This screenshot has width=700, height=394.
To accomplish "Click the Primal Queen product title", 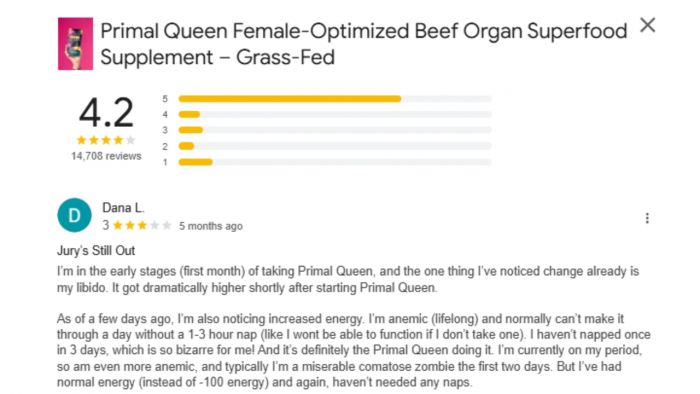I will tap(363, 44).
